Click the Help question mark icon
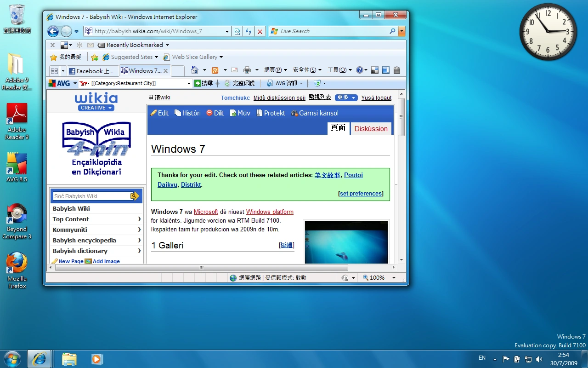Viewport: 588px width, 368px height. (x=359, y=70)
